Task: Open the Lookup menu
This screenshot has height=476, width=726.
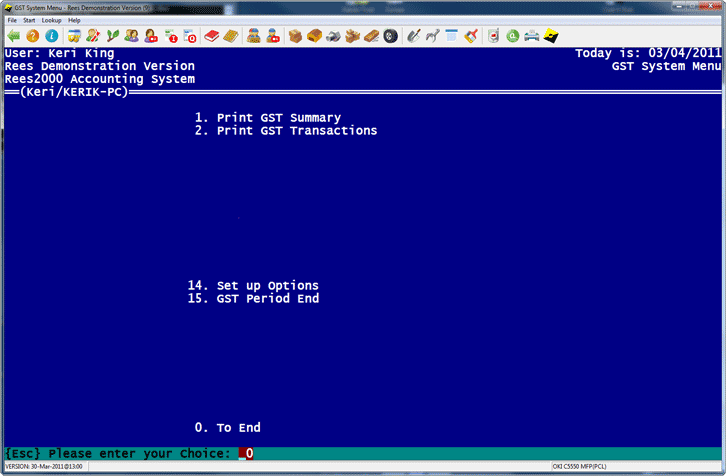Action: click(x=51, y=20)
